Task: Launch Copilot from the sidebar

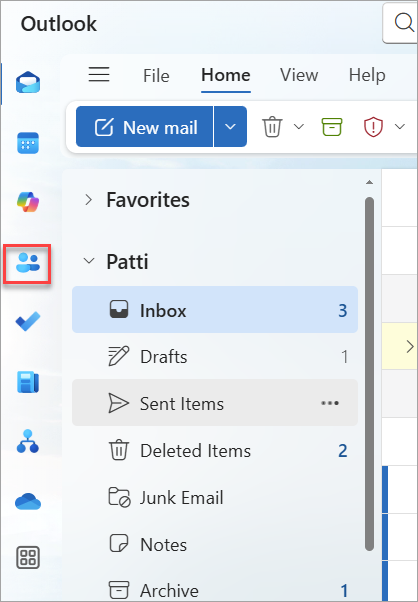Action: [x=28, y=202]
